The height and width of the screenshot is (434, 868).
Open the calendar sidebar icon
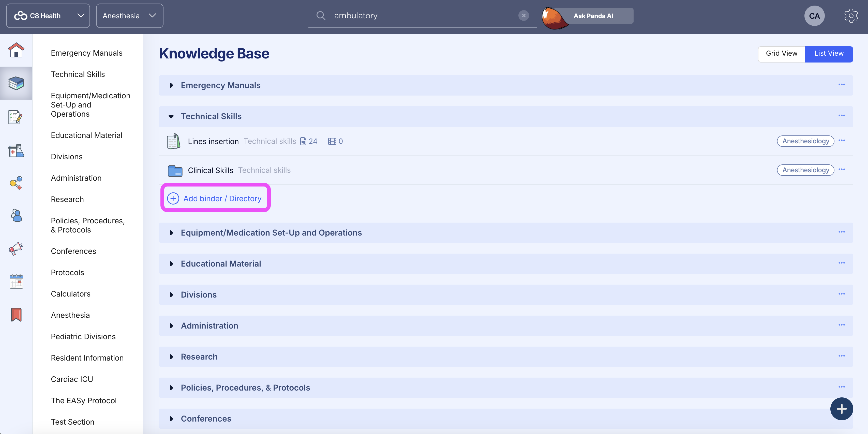[16, 282]
